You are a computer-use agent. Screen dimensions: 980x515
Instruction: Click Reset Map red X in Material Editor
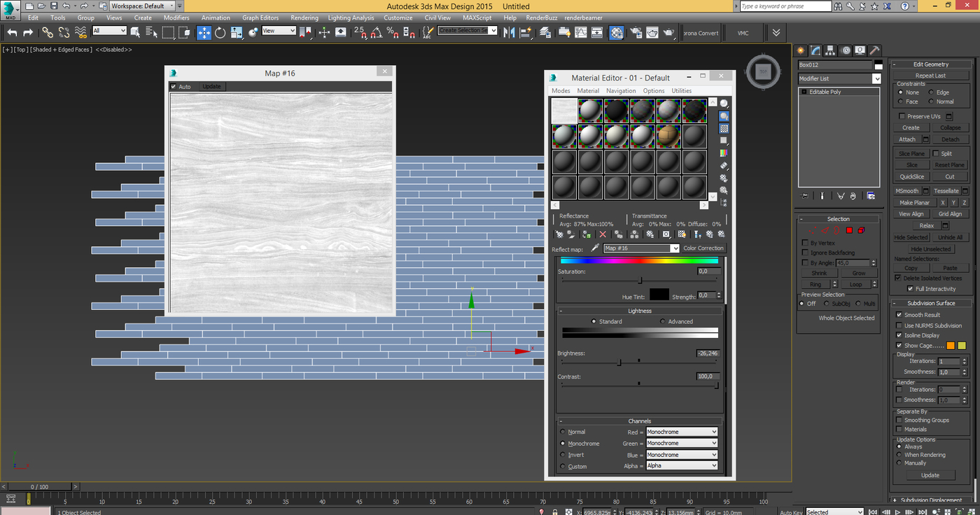click(603, 234)
